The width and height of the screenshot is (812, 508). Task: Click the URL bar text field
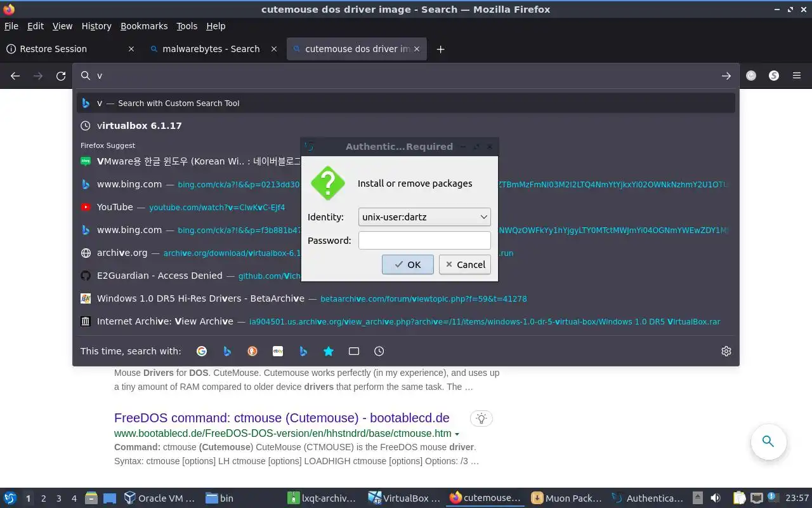point(406,76)
